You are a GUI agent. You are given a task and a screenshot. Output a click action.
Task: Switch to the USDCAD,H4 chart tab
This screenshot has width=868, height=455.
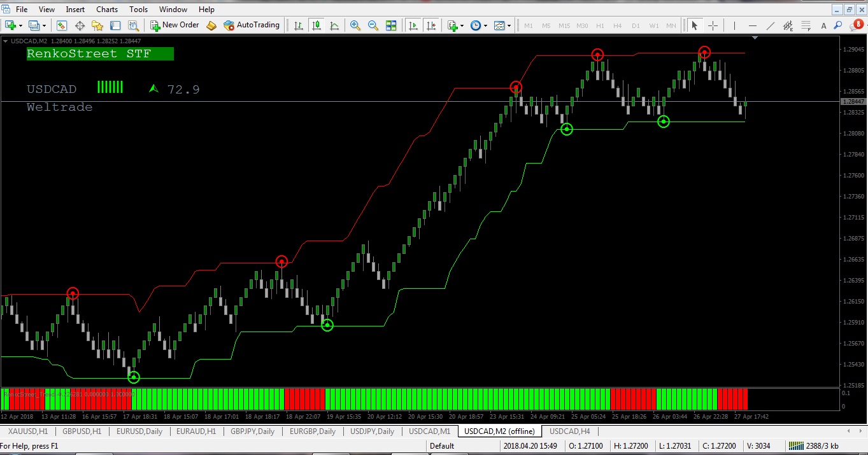[570, 431]
